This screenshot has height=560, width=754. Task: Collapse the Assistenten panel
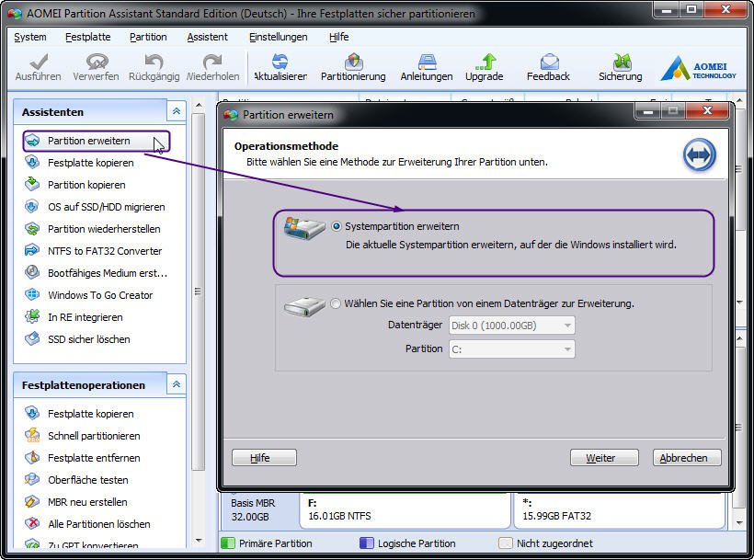point(177,111)
